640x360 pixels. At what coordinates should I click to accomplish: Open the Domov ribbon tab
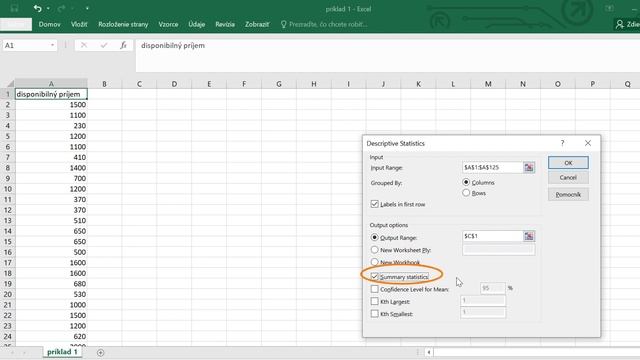pos(49,24)
